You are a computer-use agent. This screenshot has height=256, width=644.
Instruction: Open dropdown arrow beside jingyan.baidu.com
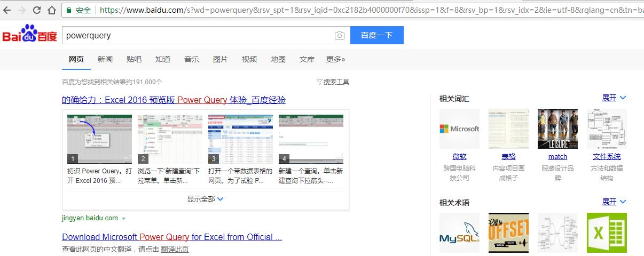pyautogui.click(x=123, y=219)
